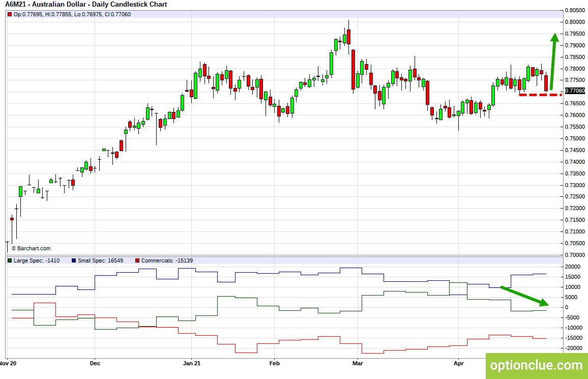
Task: Click the Apr date axis label
Action: (x=459, y=363)
